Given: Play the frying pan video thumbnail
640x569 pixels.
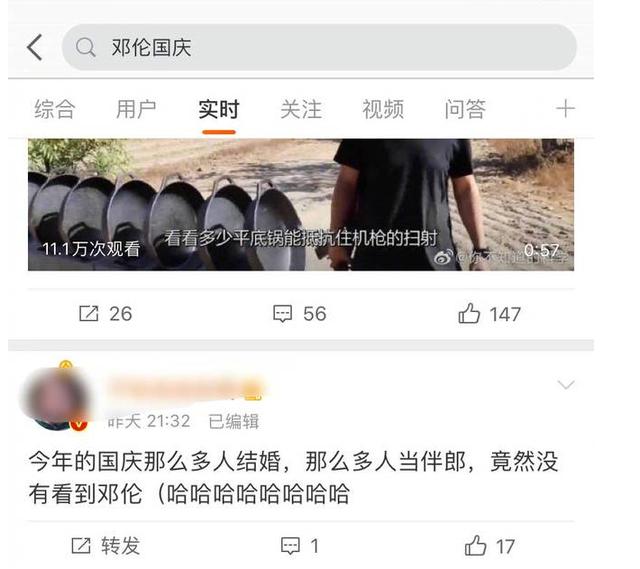Looking at the screenshot, I should pos(301,204).
